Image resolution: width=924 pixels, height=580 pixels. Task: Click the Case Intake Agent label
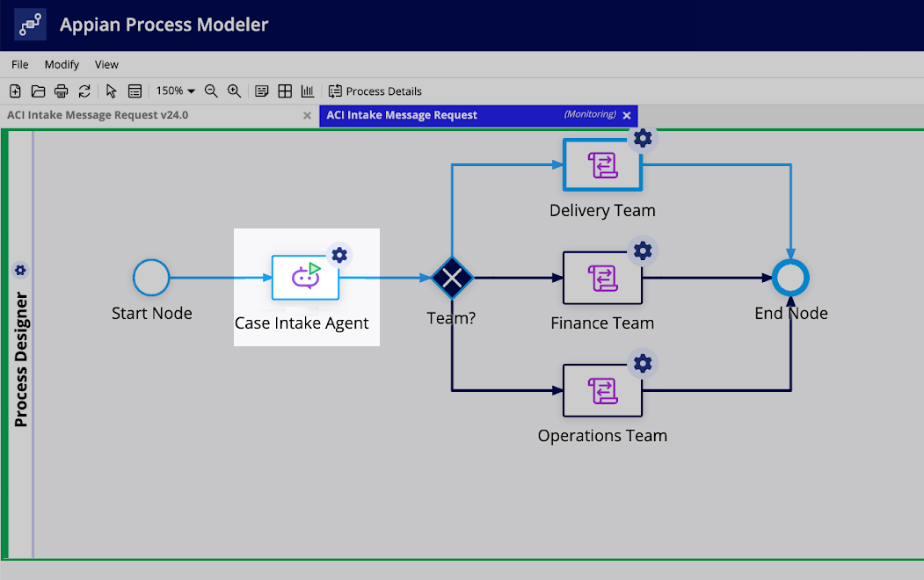(302, 323)
